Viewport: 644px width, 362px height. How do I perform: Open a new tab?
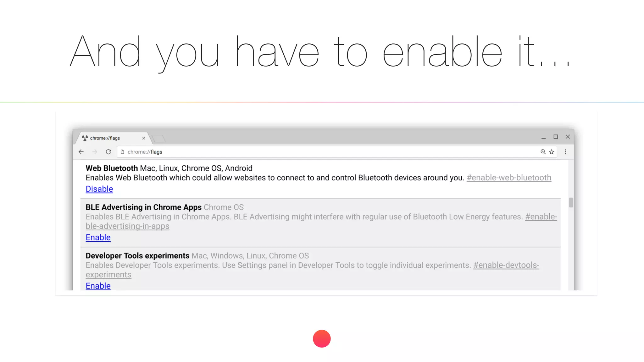(x=158, y=138)
